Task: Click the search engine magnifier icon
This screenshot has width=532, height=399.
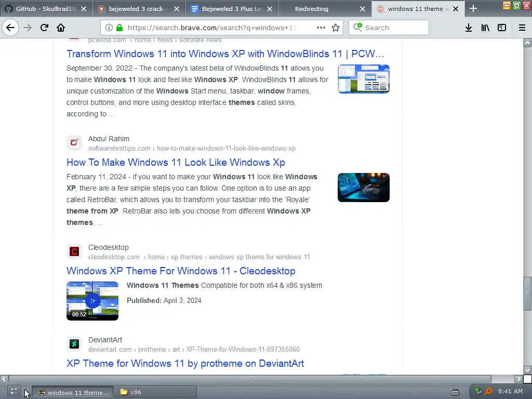Action: 357,27
